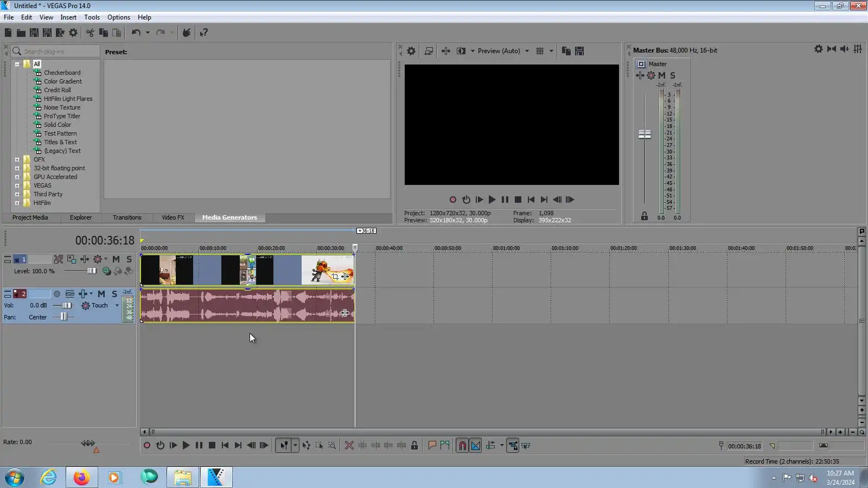Expand the OFX folder
Screen dimensions: 868x488
point(17,159)
